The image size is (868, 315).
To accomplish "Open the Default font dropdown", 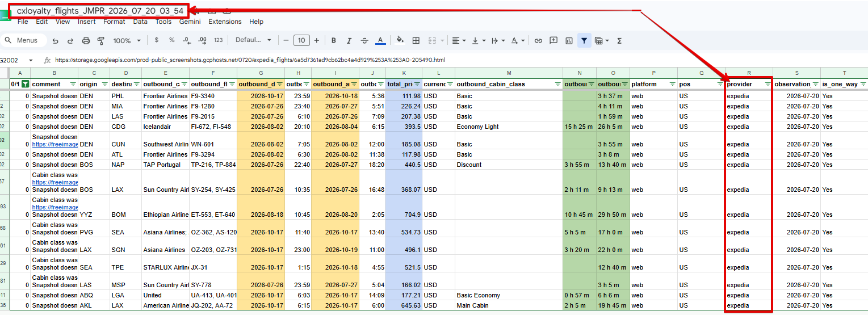I will (x=253, y=40).
